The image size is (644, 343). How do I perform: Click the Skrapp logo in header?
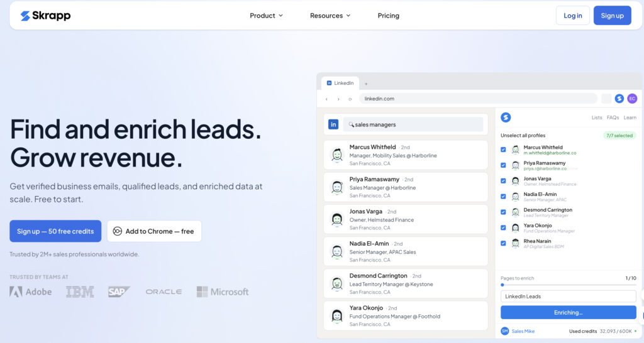45,16
